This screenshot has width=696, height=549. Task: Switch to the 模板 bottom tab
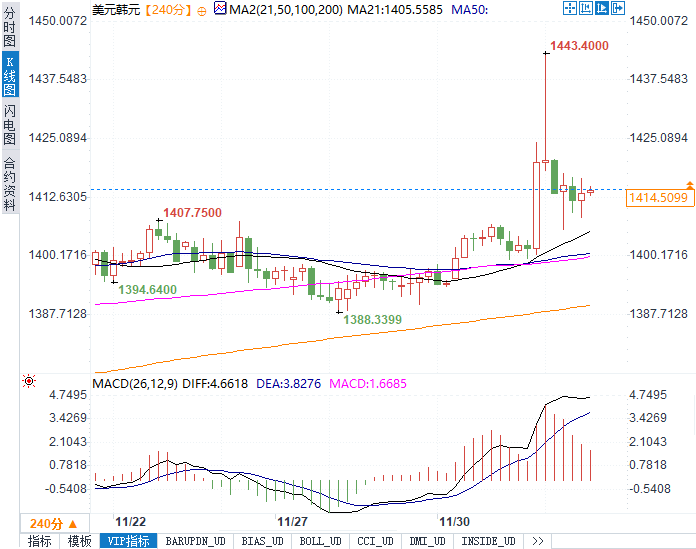(80, 541)
